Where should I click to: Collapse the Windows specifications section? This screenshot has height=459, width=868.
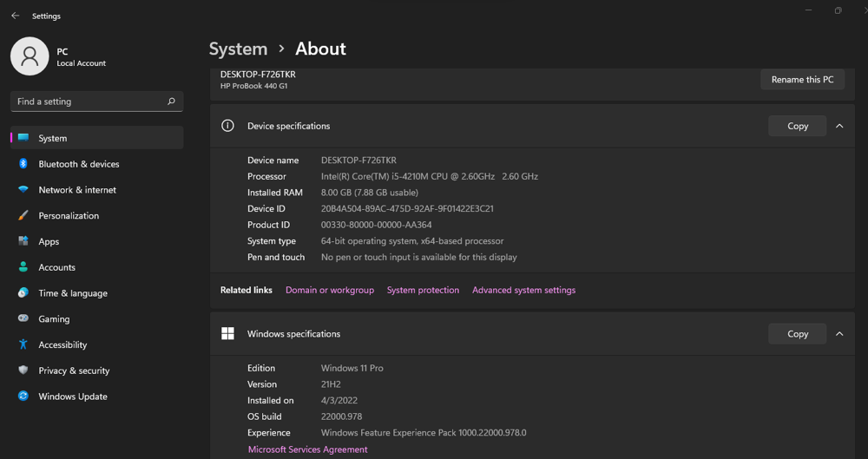pos(839,334)
